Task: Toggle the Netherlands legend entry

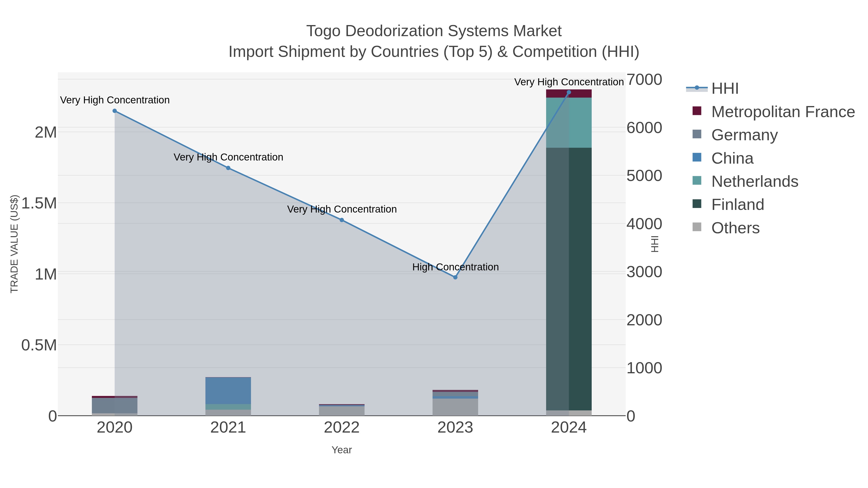Action: (x=745, y=181)
